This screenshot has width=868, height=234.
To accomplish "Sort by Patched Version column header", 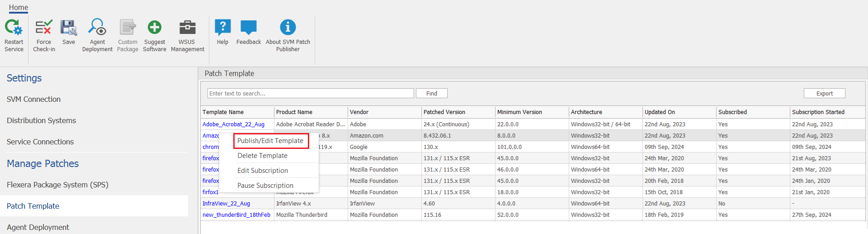I will (x=458, y=112).
